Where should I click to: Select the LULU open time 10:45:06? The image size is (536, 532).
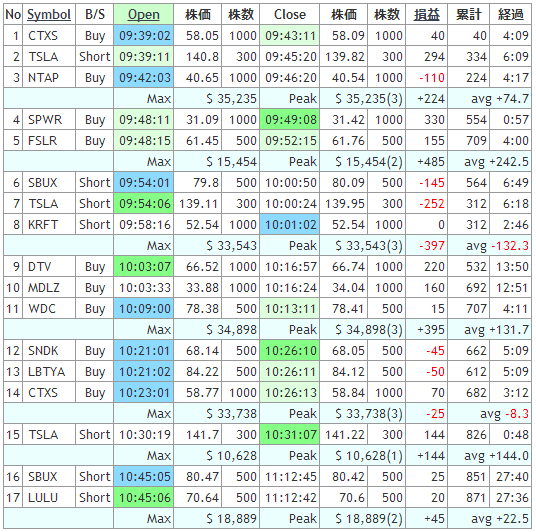pyautogui.click(x=144, y=497)
